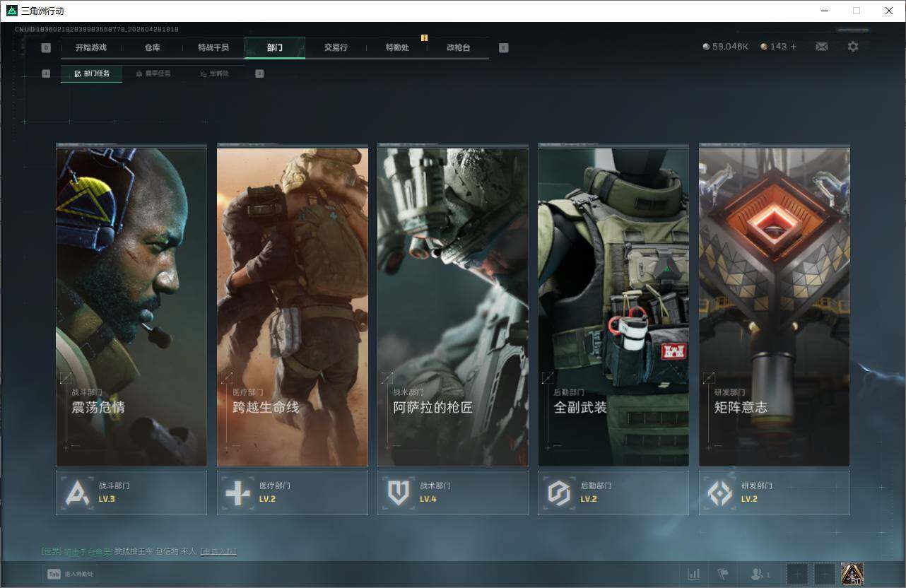Switch to the 开始游戏 tab

(91, 47)
